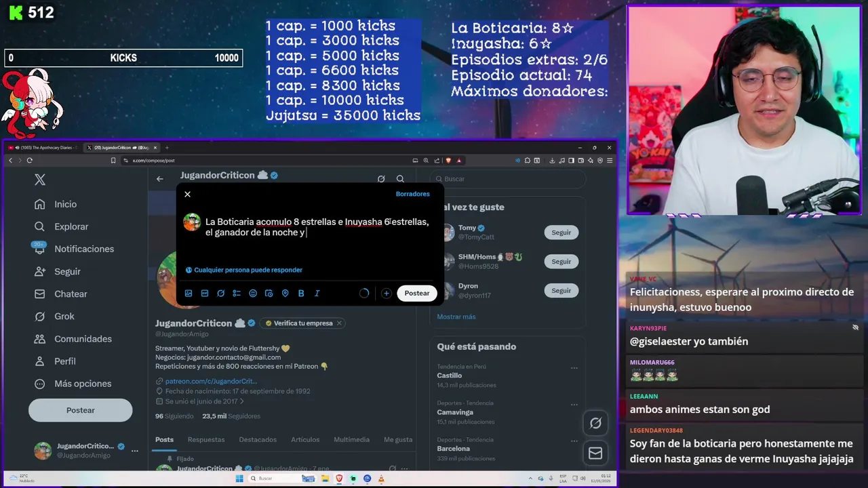Viewport: 868px width, 488px height.
Task: Open Explorar in sidebar
Action: coord(62,226)
